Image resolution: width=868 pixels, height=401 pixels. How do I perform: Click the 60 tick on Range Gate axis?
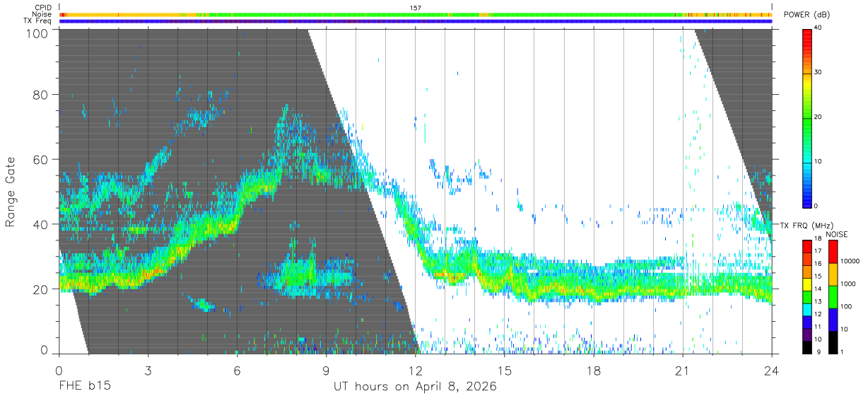[41, 159]
